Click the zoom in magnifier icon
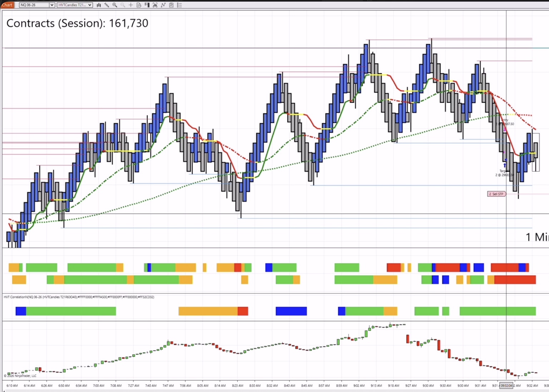Image resolution: width=549 pixels, height=392 pixels. coord(115,5)
